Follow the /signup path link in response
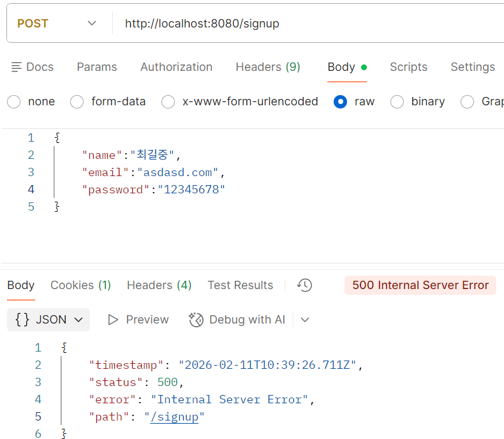The image size is (504, 439). pyautogui.click(x=174, y=417)
